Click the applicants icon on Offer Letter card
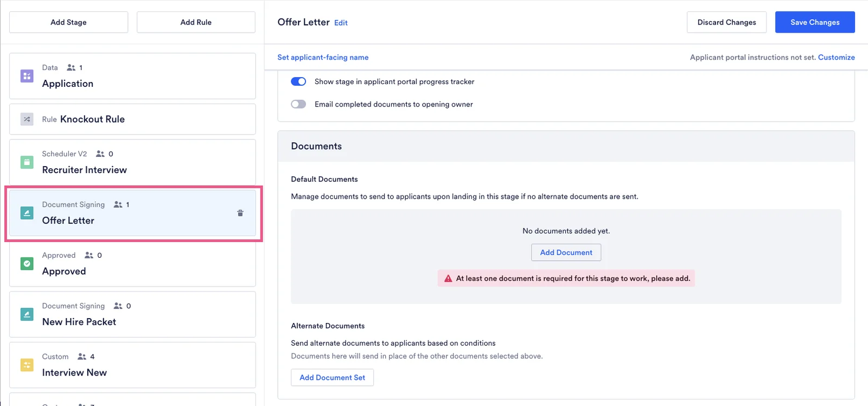Image resolution: width=868 pixels, height=406 pixels. click(x=118, y=205)
